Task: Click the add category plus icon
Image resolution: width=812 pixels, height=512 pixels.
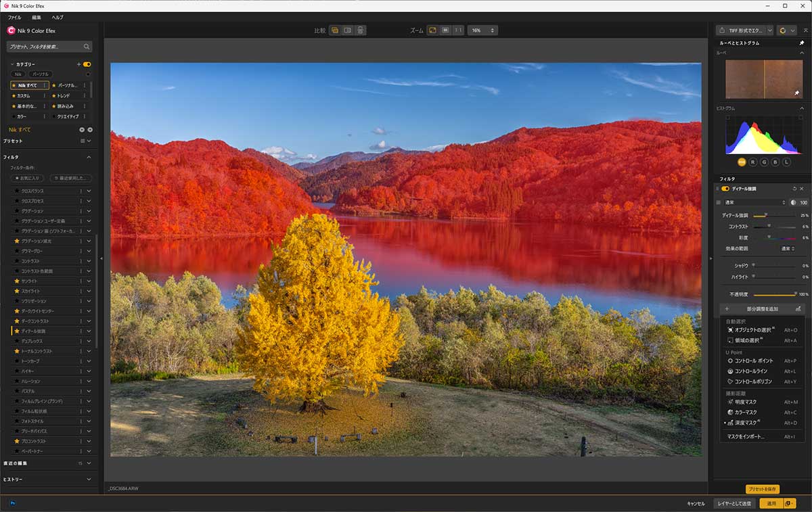Action: [79, 64]
